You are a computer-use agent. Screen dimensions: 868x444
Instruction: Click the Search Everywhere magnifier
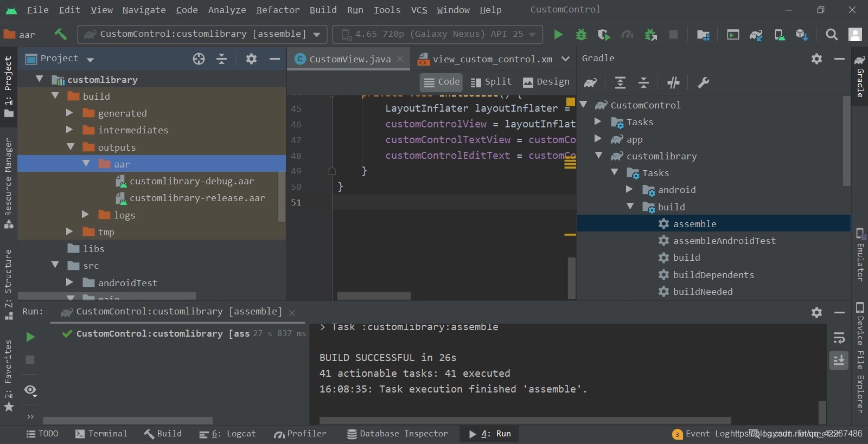point(831,35)
